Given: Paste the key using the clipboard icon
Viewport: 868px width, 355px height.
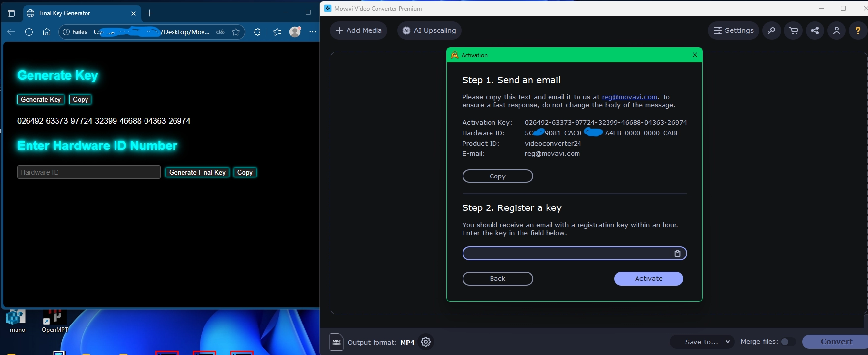Looking at the screenshot, I should pos(678,253).
